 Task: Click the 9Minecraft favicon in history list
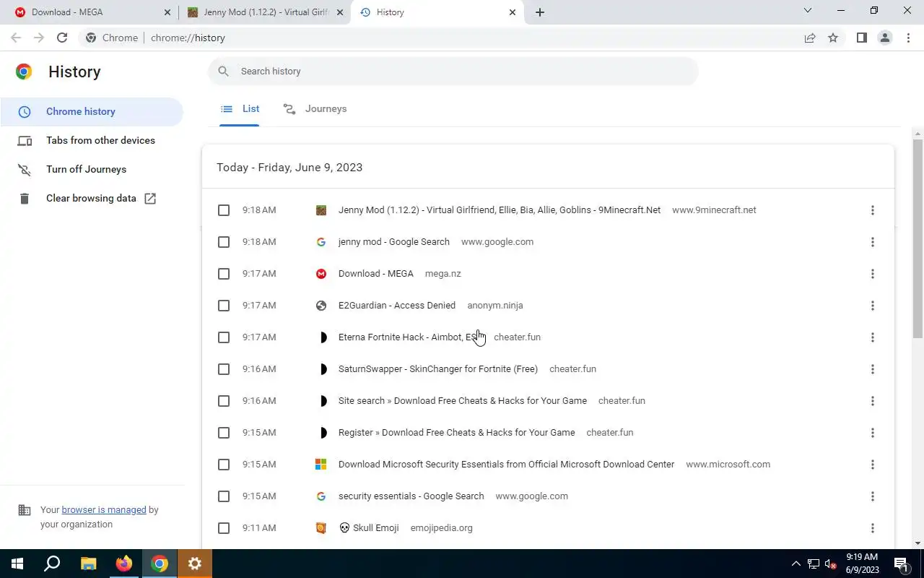pos(321,210)
